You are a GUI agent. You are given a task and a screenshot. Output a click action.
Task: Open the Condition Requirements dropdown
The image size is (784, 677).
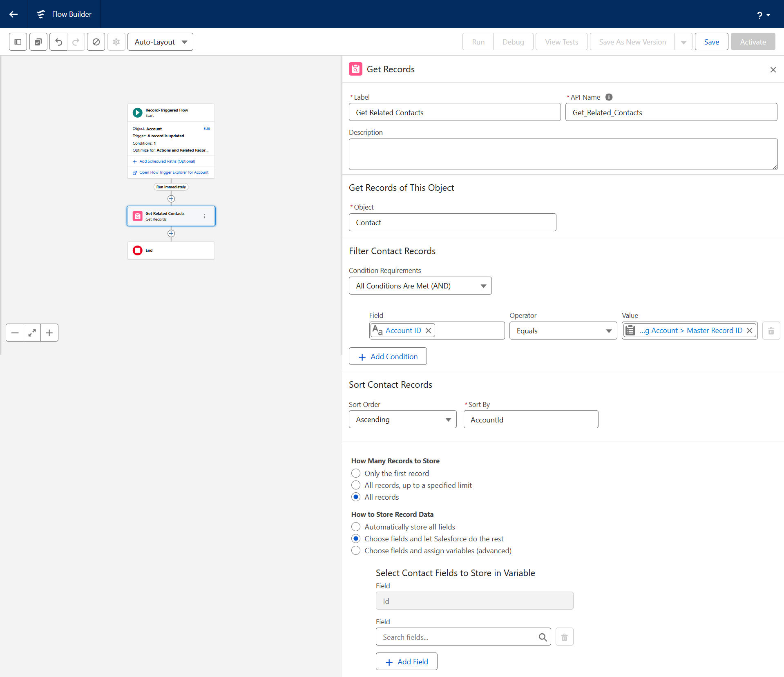click(420, 286)
